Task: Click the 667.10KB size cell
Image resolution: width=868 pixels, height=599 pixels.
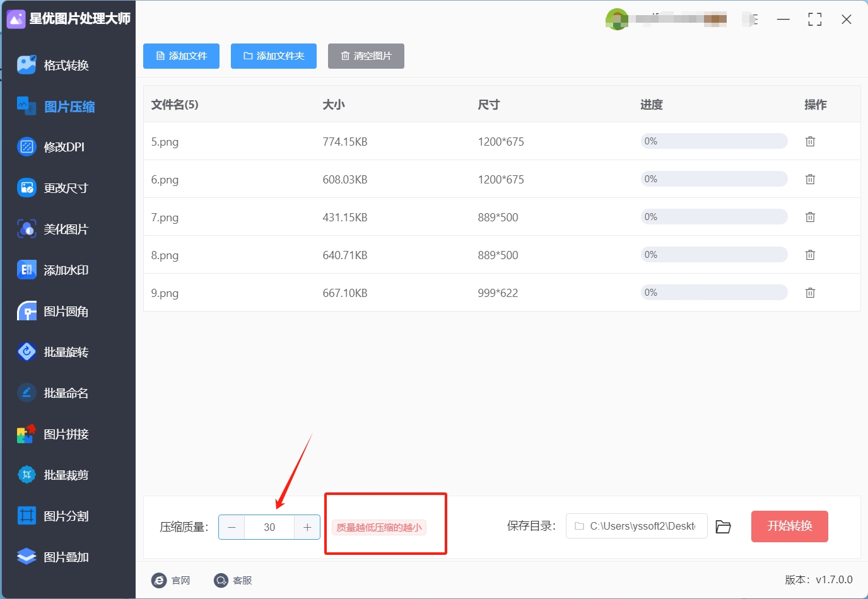Action: 345,293
